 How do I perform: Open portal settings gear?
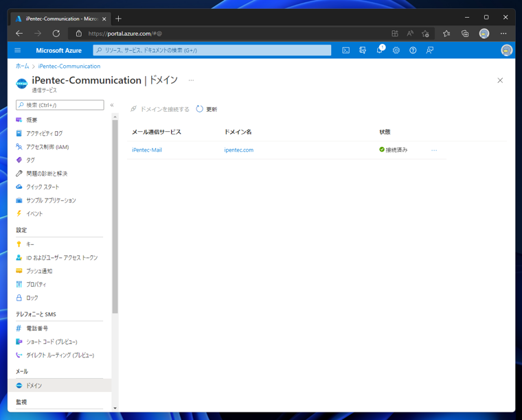pyautogui.click(x=396, y=50)
